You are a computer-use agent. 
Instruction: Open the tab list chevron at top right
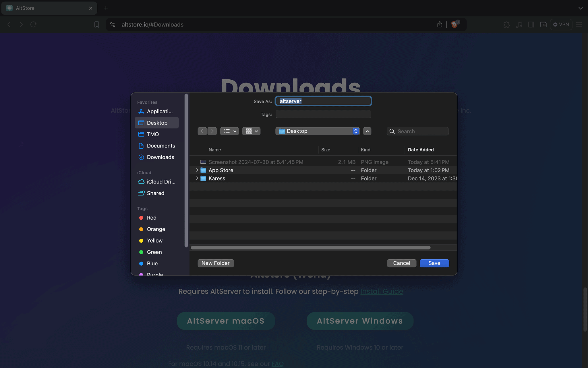pos(580,8)
